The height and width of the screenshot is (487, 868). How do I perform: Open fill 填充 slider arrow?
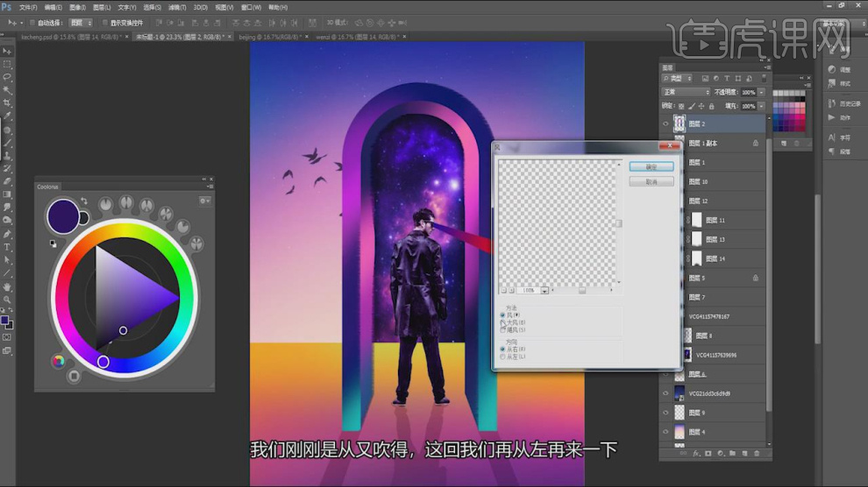(x=762, y=106)
